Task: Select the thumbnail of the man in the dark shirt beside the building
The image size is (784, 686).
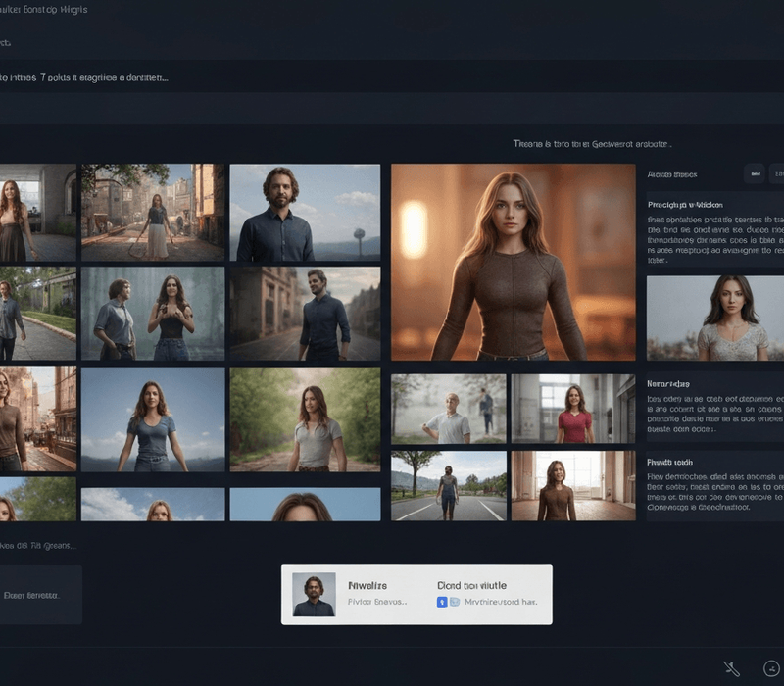Action: point(305,314)
